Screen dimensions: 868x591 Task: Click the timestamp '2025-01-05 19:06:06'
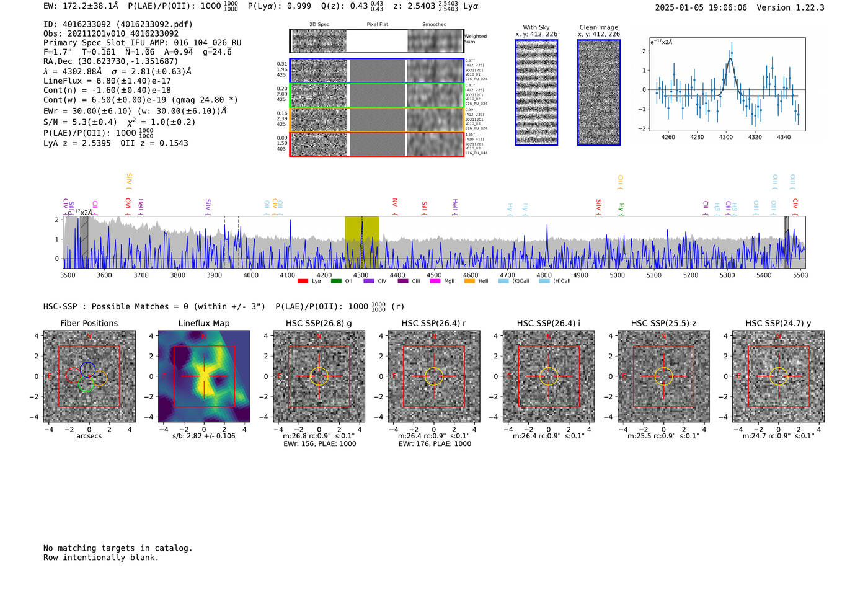click(701, 7)
